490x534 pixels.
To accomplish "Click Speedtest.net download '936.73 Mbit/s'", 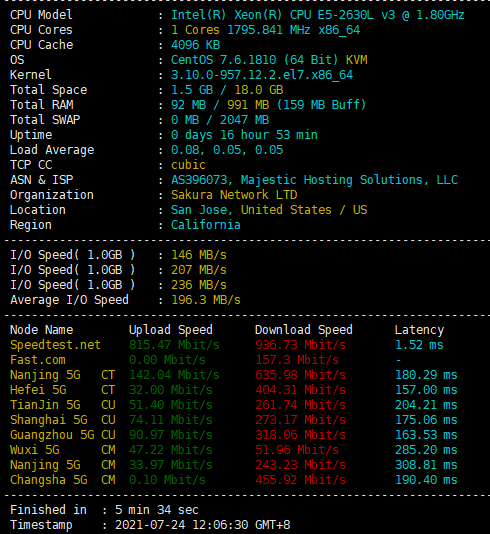I will (x=301, y=345).
